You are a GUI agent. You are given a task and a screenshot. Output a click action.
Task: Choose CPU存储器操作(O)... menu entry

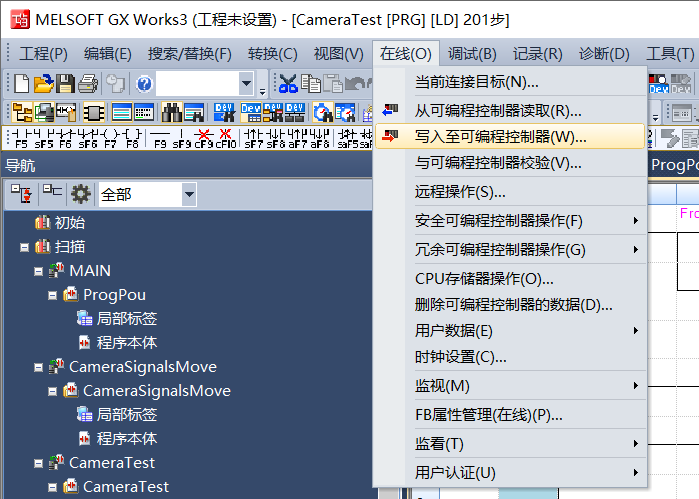click(510, 279)
